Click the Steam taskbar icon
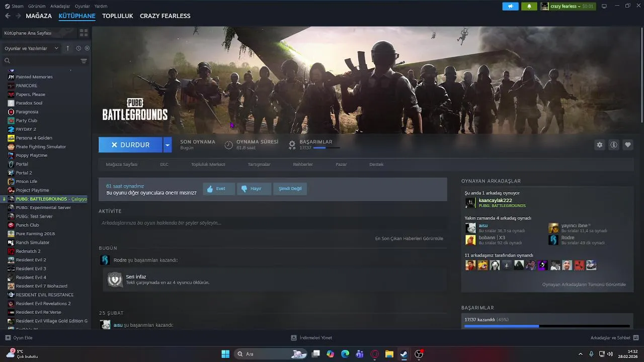This screenshot has width=644, height=362. tap(404, 354)
